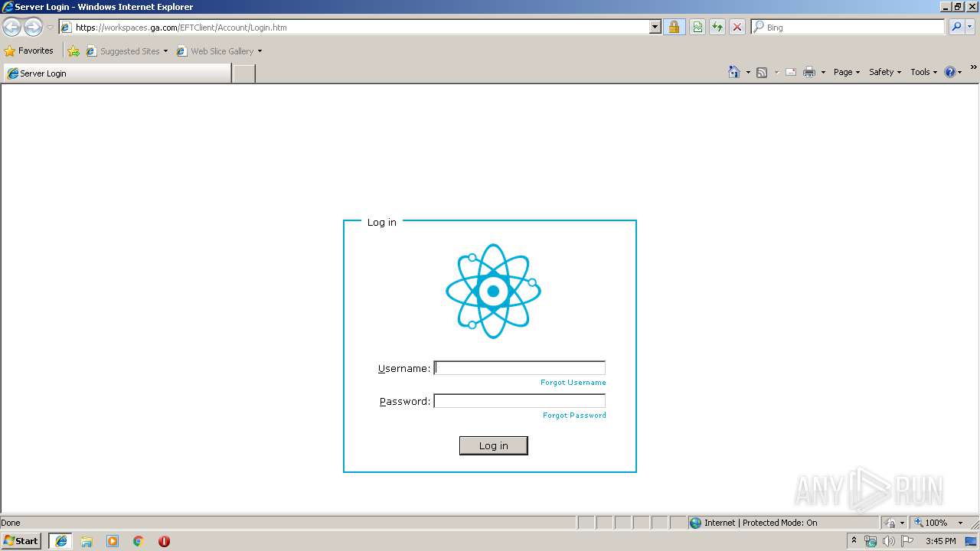Expand command bar overflow chevron
This screenshot has height=551, width=980.
(973, 67)
